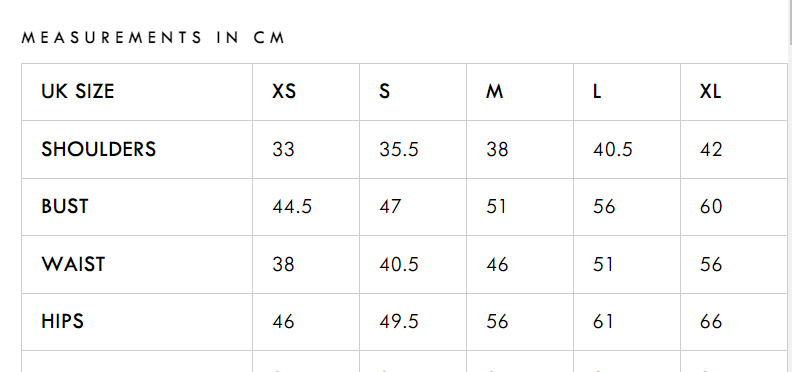
Task: Click the UK SIZE header cell
Action: coord(78,91)
